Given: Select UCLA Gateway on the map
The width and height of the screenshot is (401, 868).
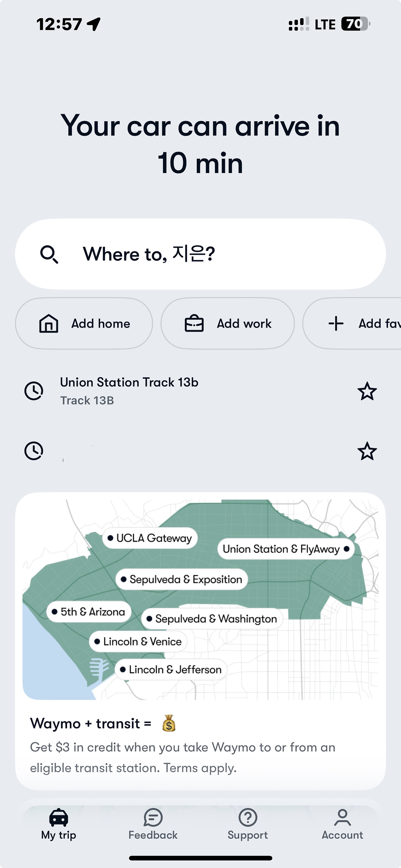Looking at the screenshot, I should [150, 538].
